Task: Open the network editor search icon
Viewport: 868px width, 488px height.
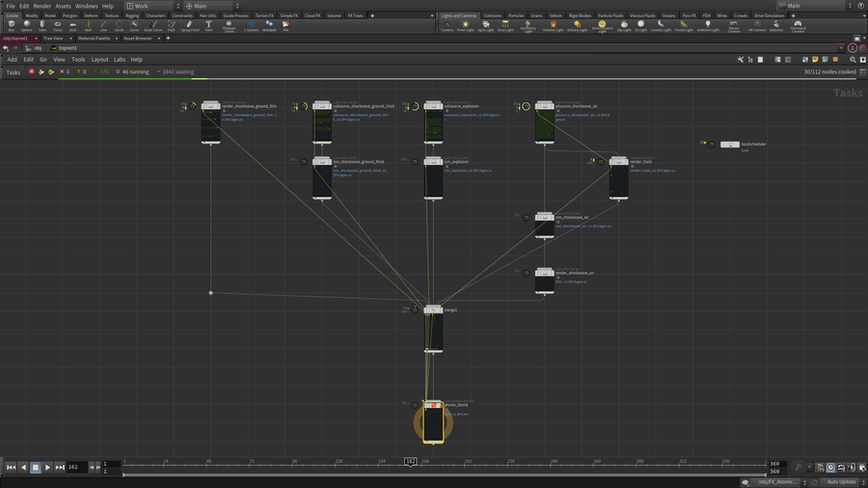Action: [x=853, y=59]
